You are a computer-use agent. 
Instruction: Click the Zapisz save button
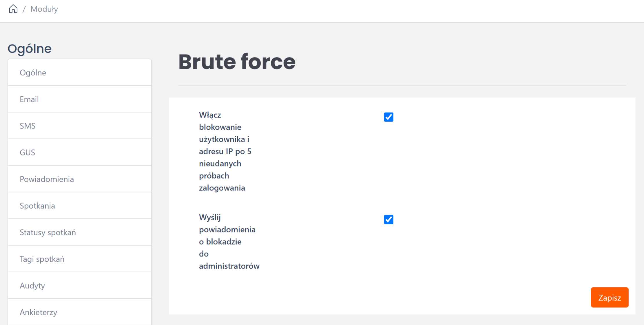pos(609,298)
